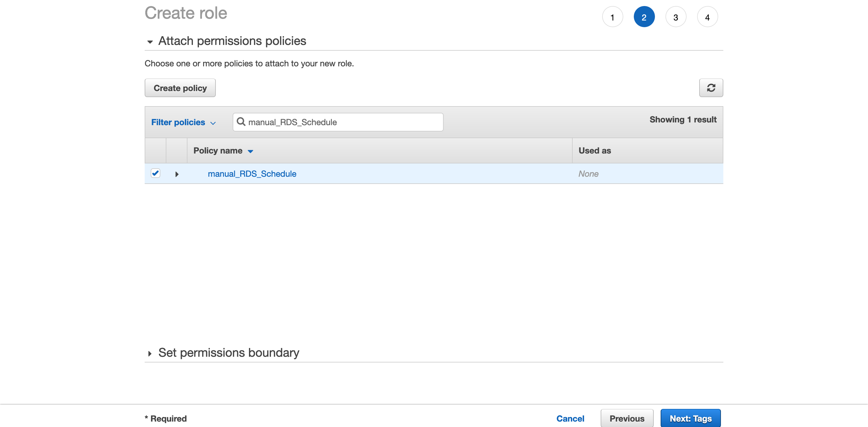
Task: Click the Policy name column header
Action: point(218,151)
